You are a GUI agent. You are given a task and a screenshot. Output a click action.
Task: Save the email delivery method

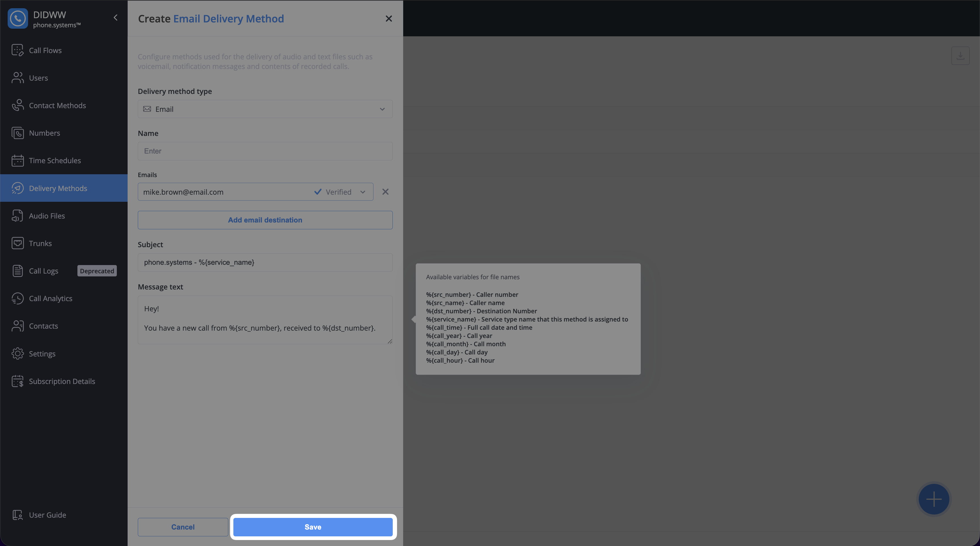tap(312, 527)
